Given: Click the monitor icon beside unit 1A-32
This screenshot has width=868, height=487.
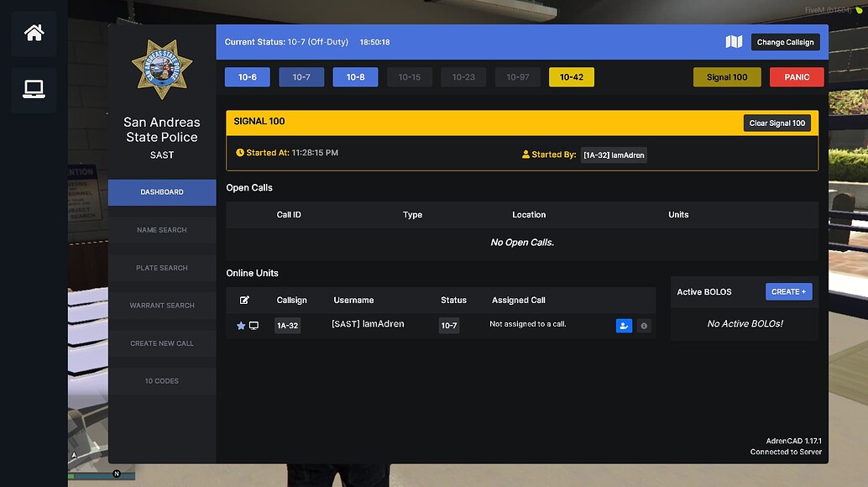Looking at the screenshot, I should click(x=254, y=326).
